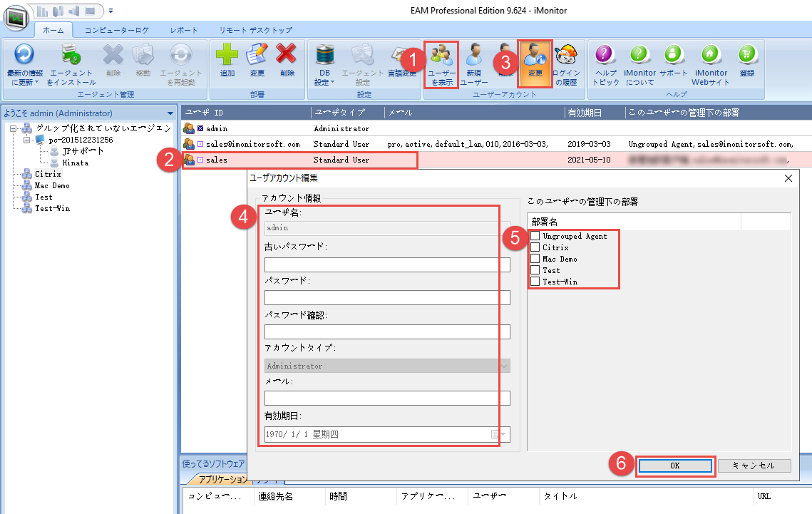Screen dimensions: 812x514
Task: Click the ユーザタイプ column header
Action: click(x=348, y=113)
